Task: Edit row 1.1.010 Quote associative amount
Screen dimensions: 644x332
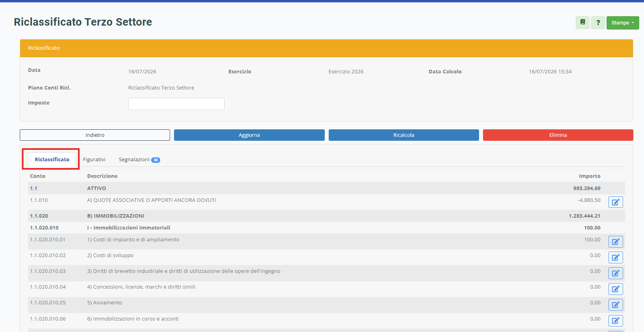Action: coord(616,202)
